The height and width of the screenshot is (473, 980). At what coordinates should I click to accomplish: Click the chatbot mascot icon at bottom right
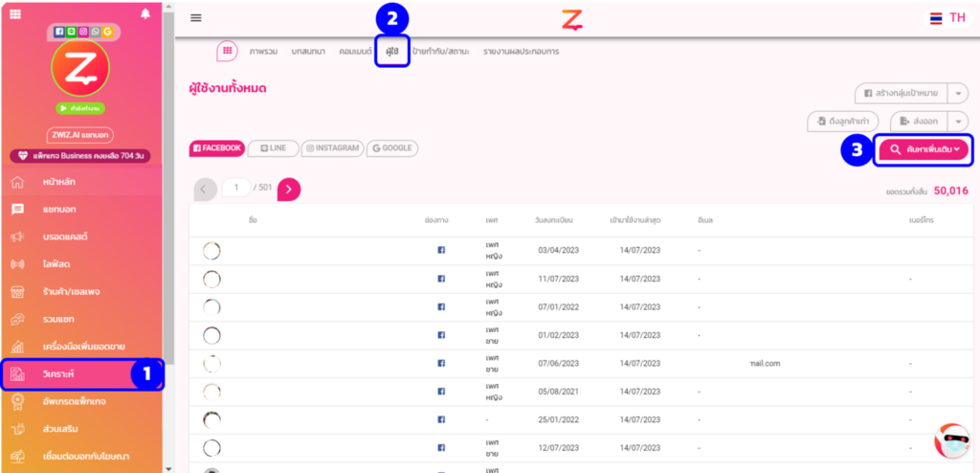(x=951, y=441)
